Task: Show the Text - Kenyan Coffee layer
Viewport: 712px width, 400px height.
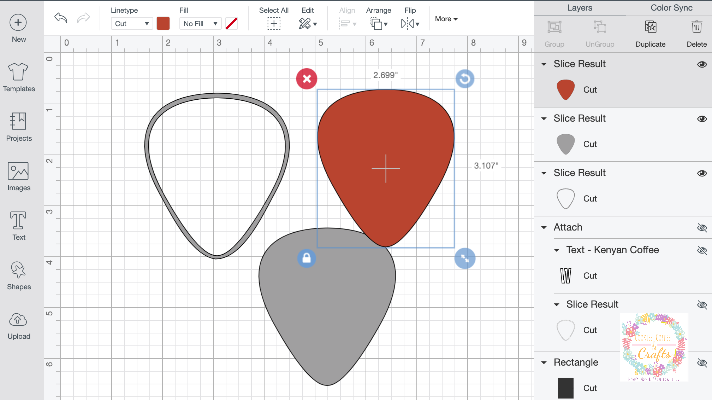Action: click(702, 250)
